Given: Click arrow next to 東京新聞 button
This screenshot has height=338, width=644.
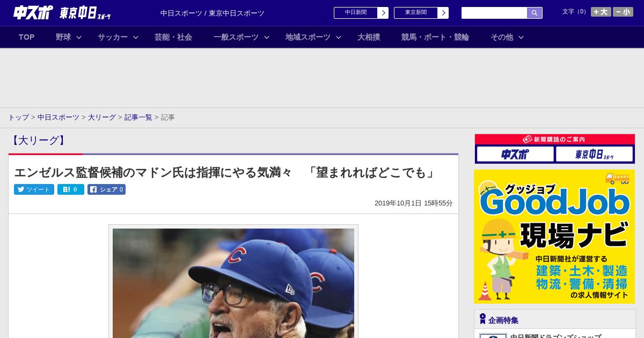Looking at the screenshot, I should pos(443,12).
